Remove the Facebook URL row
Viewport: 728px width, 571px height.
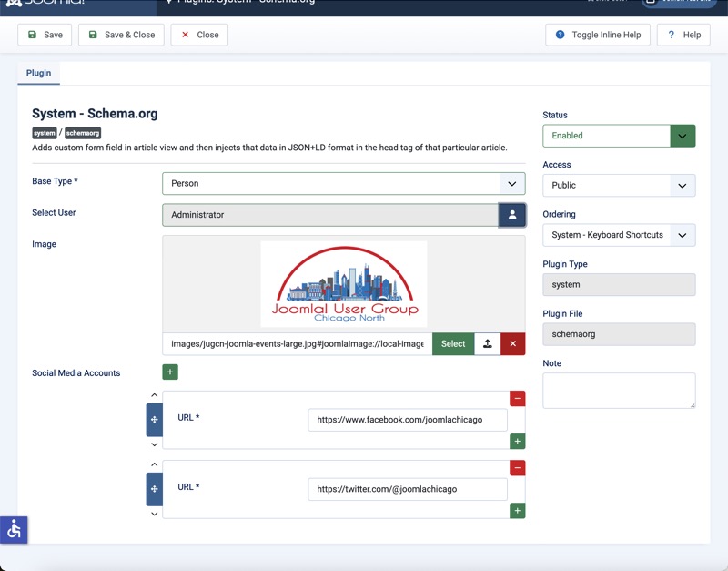[x=517, y=399]
